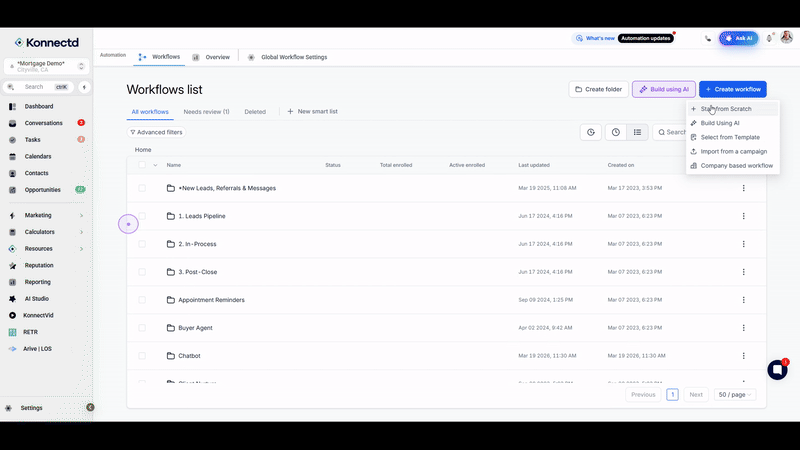Image resolution: width=800 pixels, height=450 pixels.
Task: Open KonnectVid in the sidebar
Action: click(38, 315)
